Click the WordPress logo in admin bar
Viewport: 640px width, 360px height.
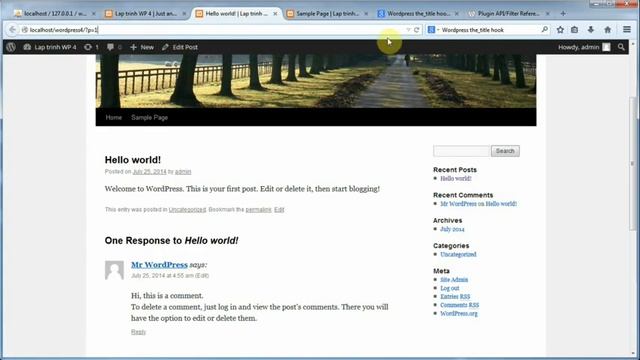point(11,47)
